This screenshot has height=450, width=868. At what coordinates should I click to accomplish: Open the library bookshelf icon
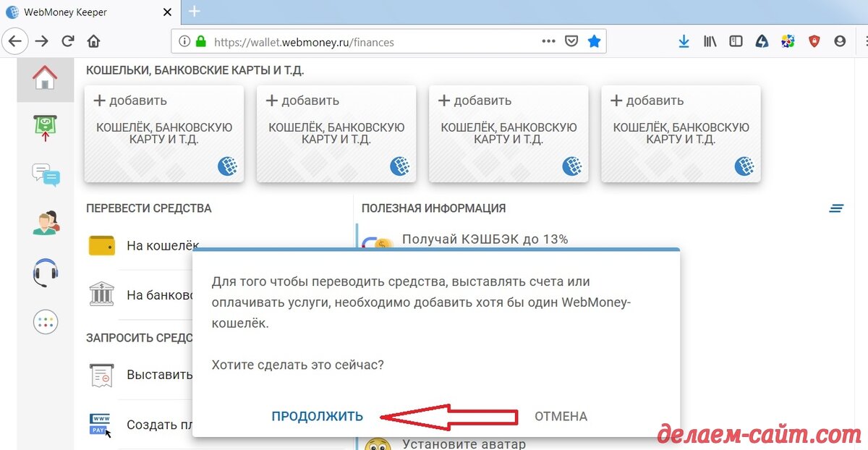710,42
